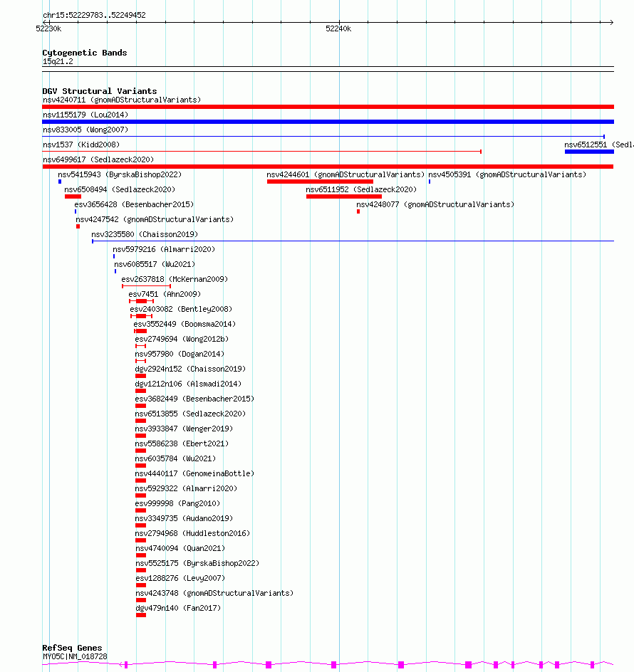
Task: Click the 15q21.2 band label
Action: pos(58,62)
